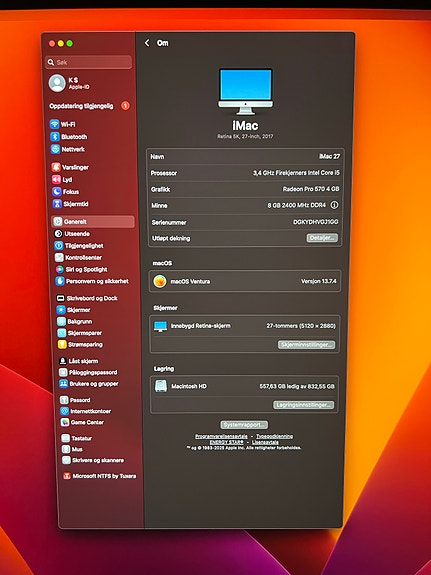
Task: Open Lagringsinnstillinger storage settings button
Action: pos(303,405)
